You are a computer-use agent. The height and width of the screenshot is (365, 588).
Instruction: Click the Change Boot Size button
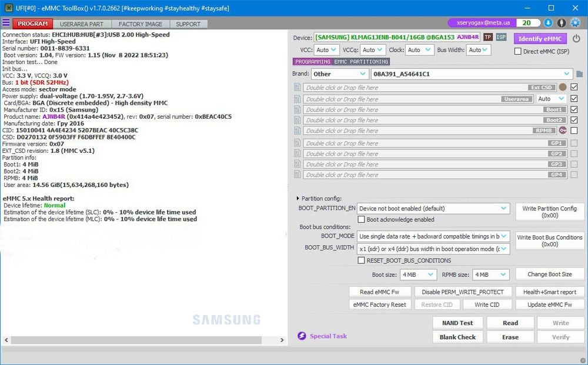pos(549,274)
